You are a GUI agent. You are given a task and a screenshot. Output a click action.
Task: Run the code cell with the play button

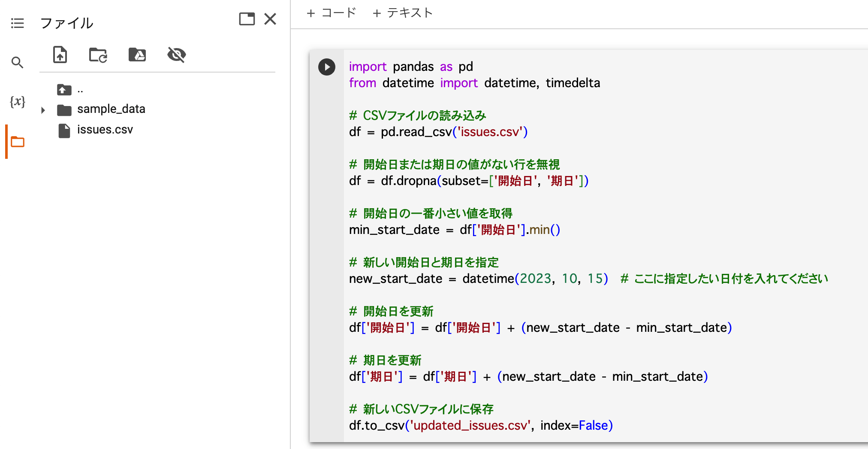tap(327, 67)
